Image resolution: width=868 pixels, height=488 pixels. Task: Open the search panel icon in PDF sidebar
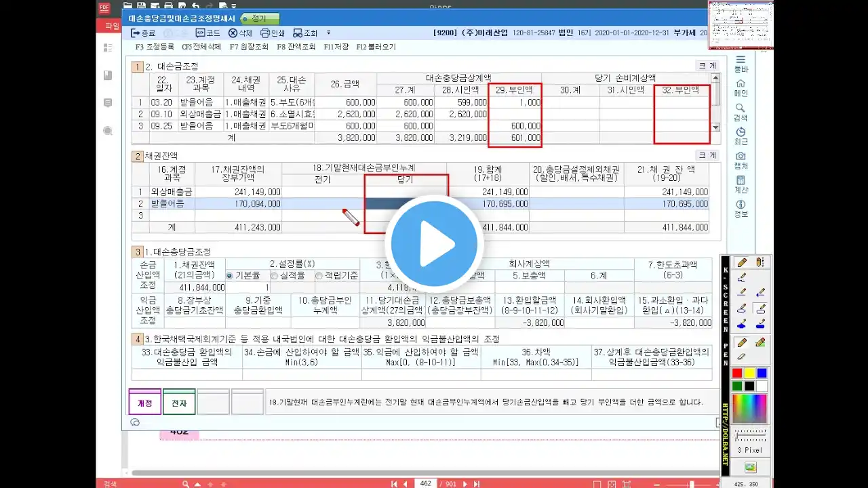point(108,131)
